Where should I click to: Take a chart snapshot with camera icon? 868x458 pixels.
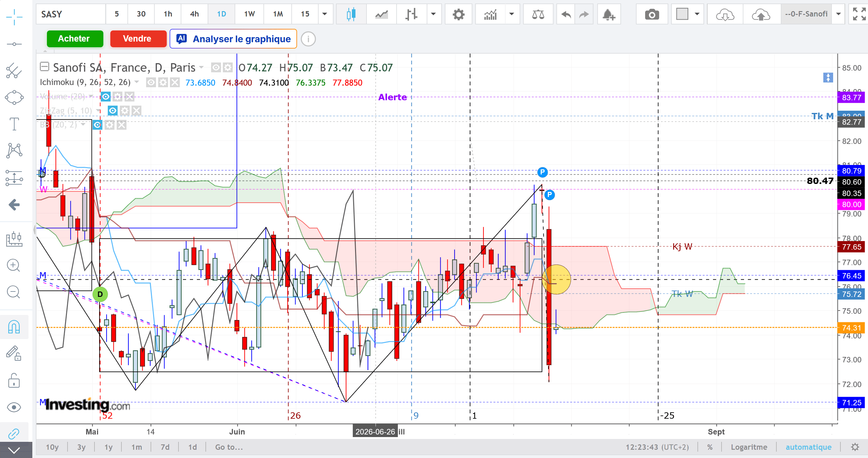point(652,14)
